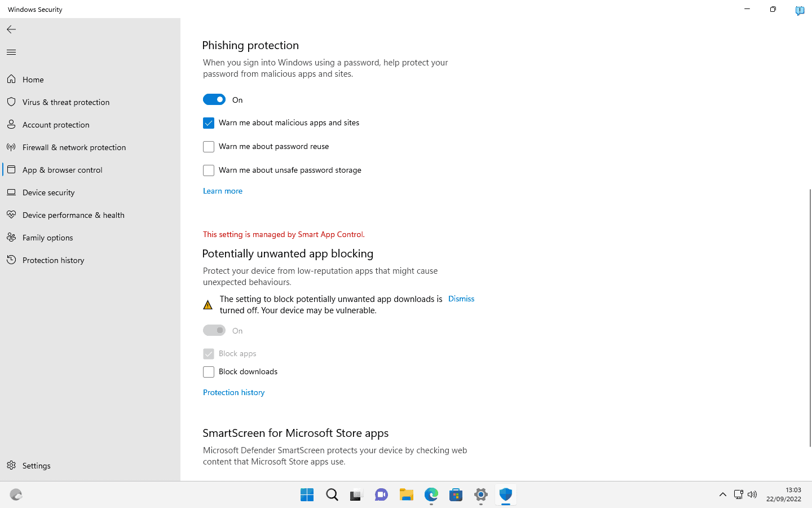
Task: Open Settings app from taskbar
Action: tap(481, 495)
